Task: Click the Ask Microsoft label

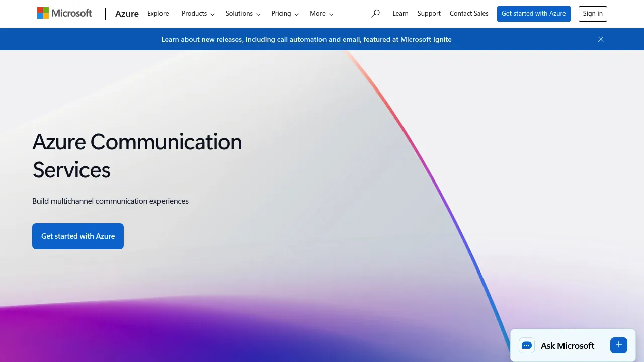Action: point(568,346)
